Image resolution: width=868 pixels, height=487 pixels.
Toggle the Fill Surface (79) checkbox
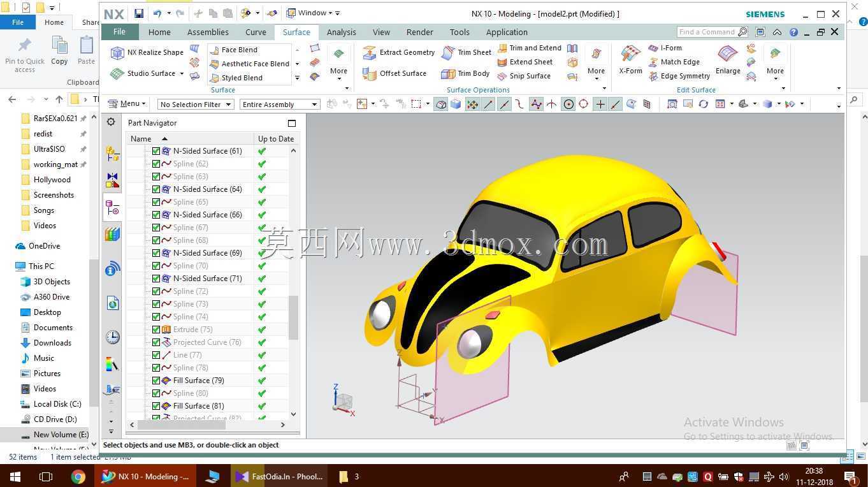coord(156,381)
